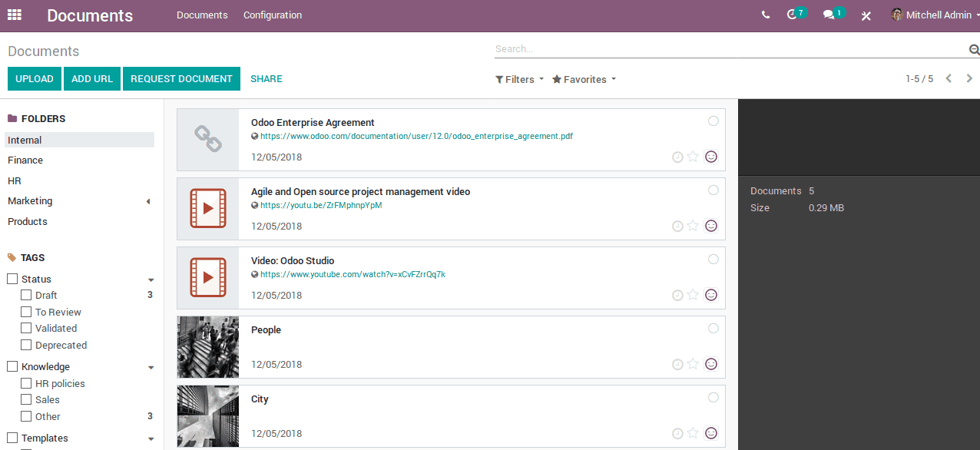The image size is (980, 450).
Task: Schedule activity clock on Agile project management video
Action: (x=677, y=226)
